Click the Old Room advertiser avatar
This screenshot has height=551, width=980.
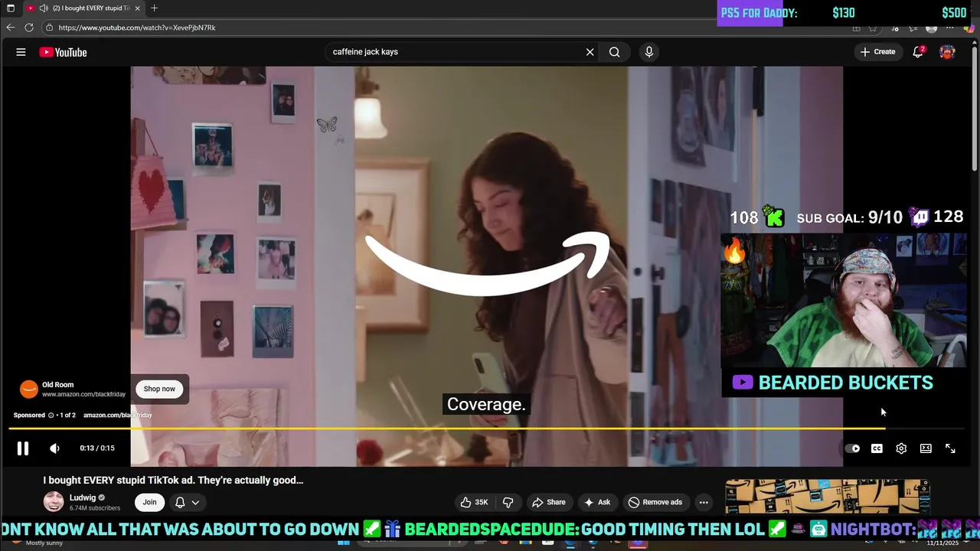click(28, 389)
